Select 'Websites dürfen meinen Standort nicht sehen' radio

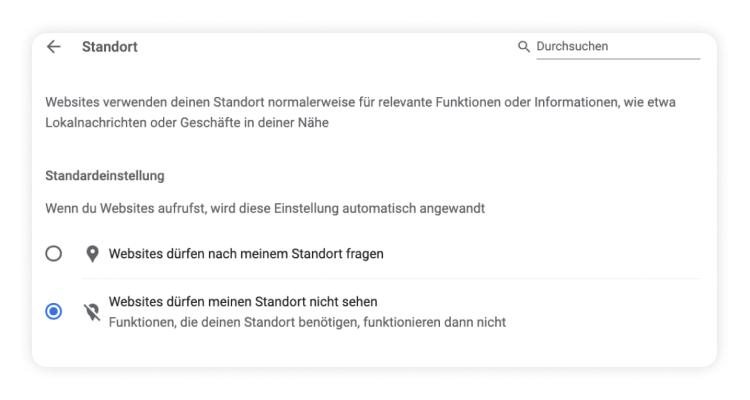54,311
